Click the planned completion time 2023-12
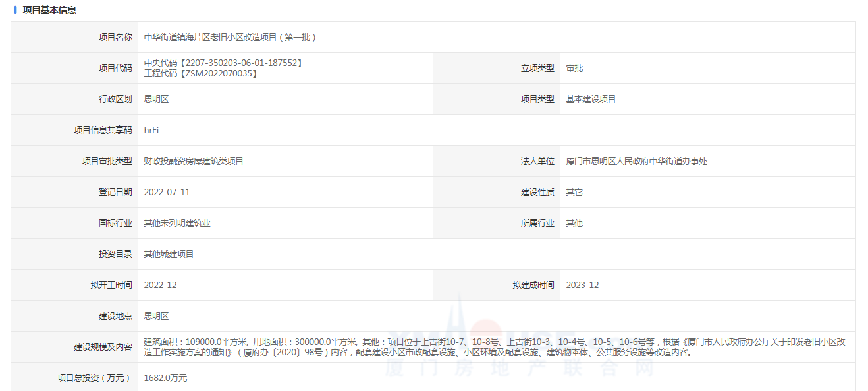This screenshot has height=391, width=868. 582,285
